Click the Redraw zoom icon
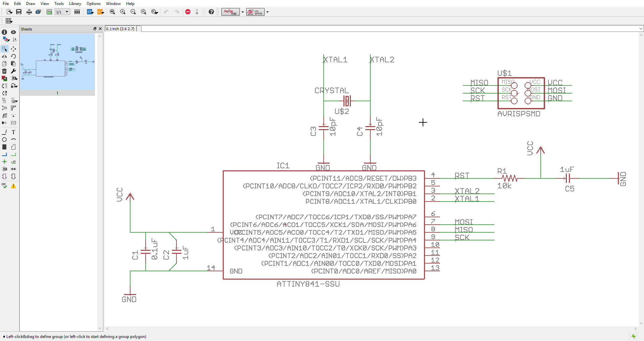Image resolution: width=644 pixels, height=341 pixels. pyautogui.click(x=144, y=12)
